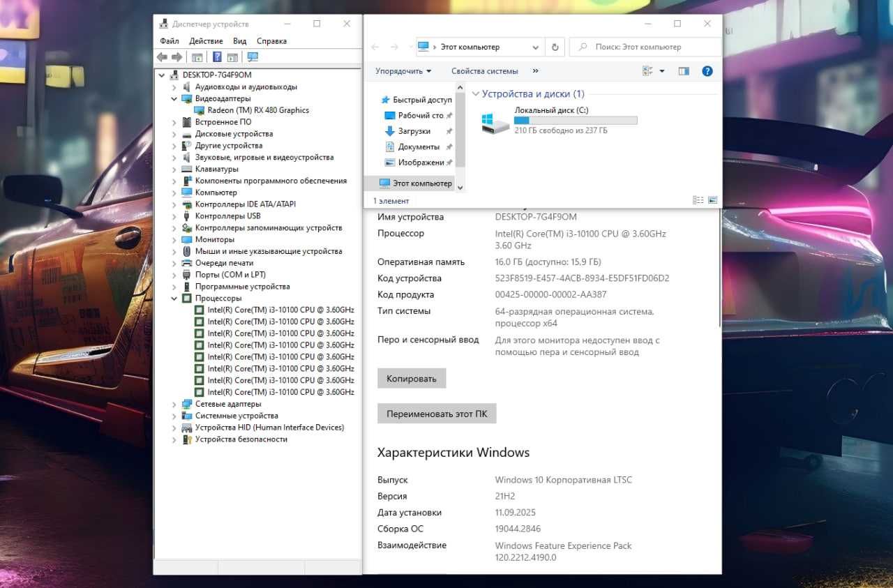
Task: Open the Explorer address bar history dropdown
Action: (536, 47)
